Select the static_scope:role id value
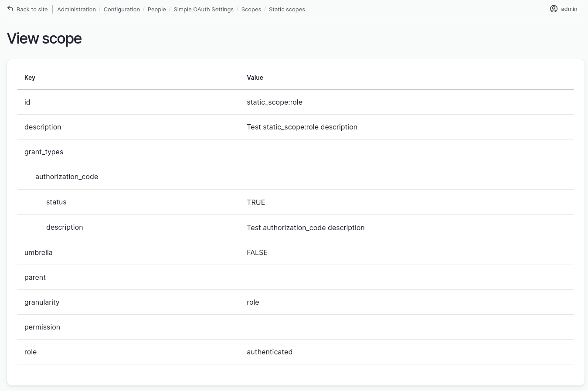588x391 pixels. [275, 102]
